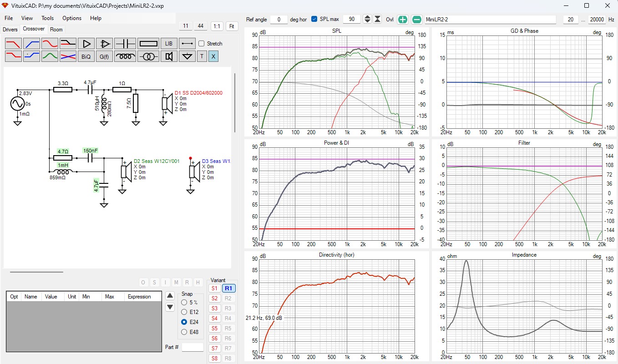Select the op-amp active block icon
Screen dimensions: 618x364
pyautogui.click(x=105, y=44)
